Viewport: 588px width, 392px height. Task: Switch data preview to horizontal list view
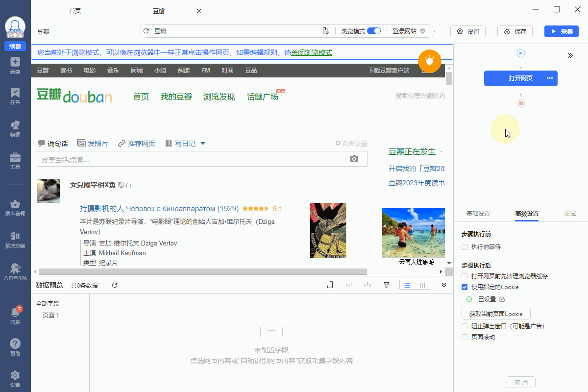click(x=407, y=285)
